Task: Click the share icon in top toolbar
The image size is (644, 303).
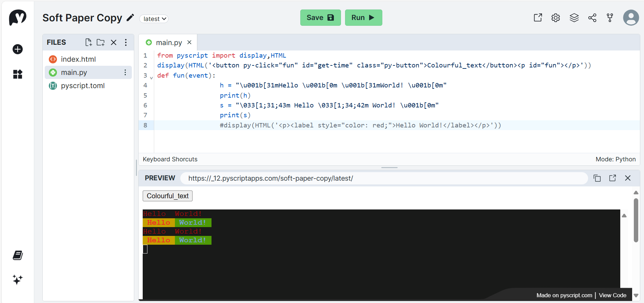Action: tap(592, 18)
